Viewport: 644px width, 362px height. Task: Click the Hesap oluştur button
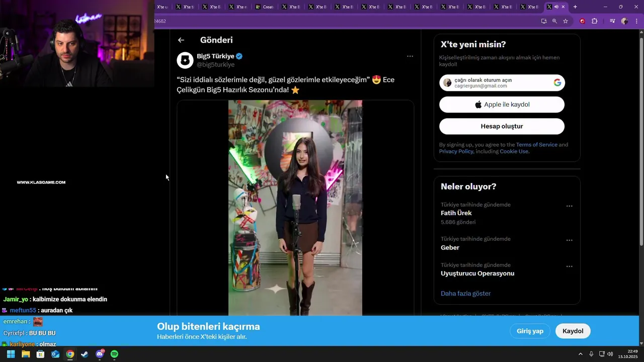(x=502, y=126)
